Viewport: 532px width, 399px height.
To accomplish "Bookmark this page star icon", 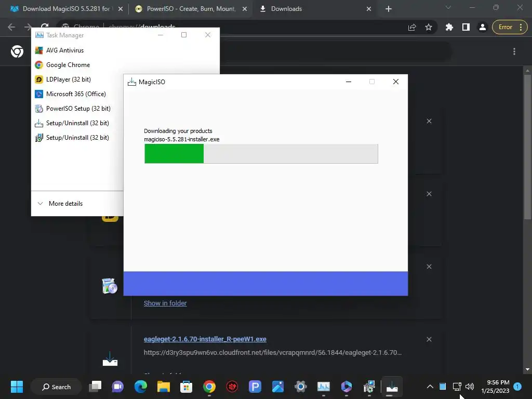I will 429,27.
